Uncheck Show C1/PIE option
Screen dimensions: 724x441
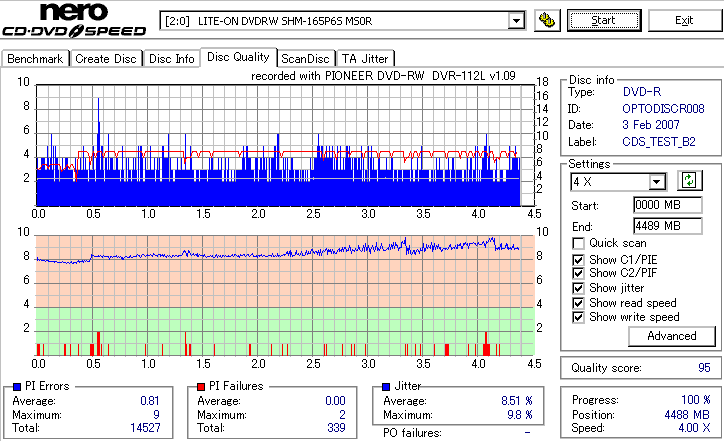[578, 260]
